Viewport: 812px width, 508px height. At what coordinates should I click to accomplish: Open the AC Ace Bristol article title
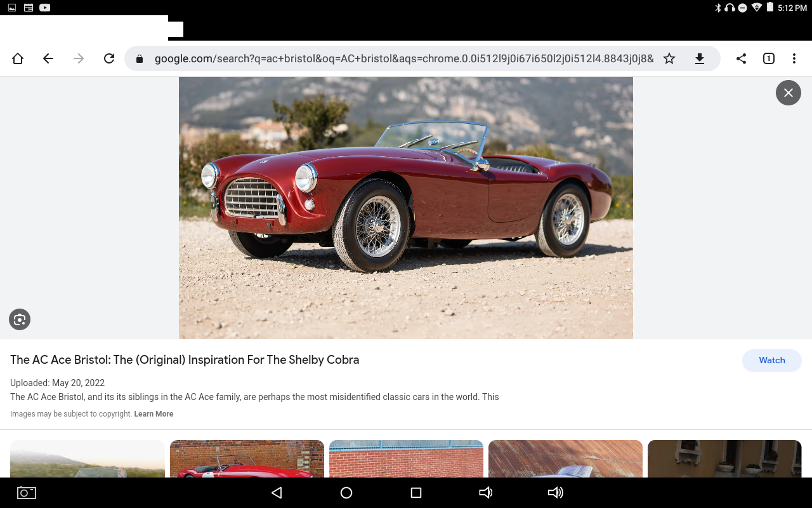tap(185, 359)
